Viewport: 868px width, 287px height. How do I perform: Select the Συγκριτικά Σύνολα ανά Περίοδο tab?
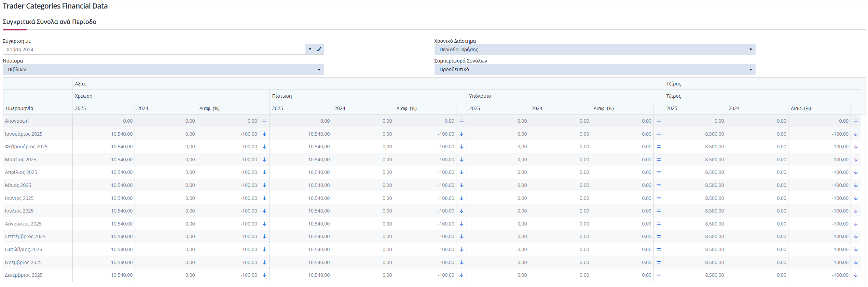coord(50,22)
